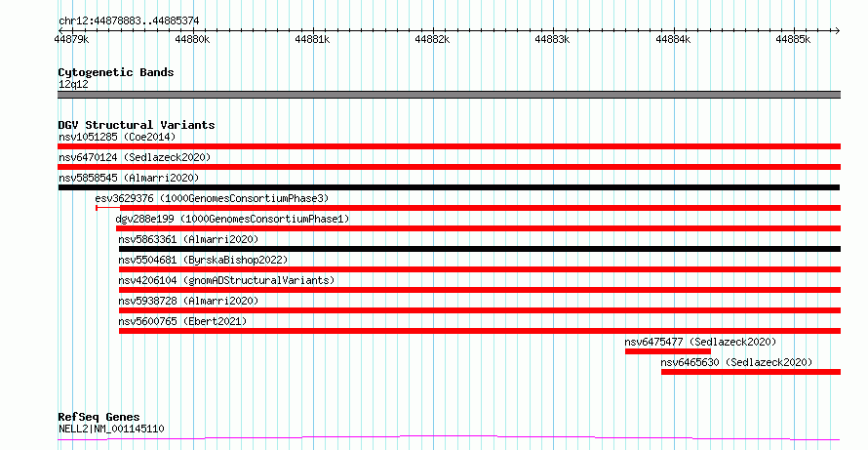Open nsv4206104 (gnomADStructuralVariants) label
This screenshot has width=868, height=450.
pyautogui.click(x=227, y=280)
